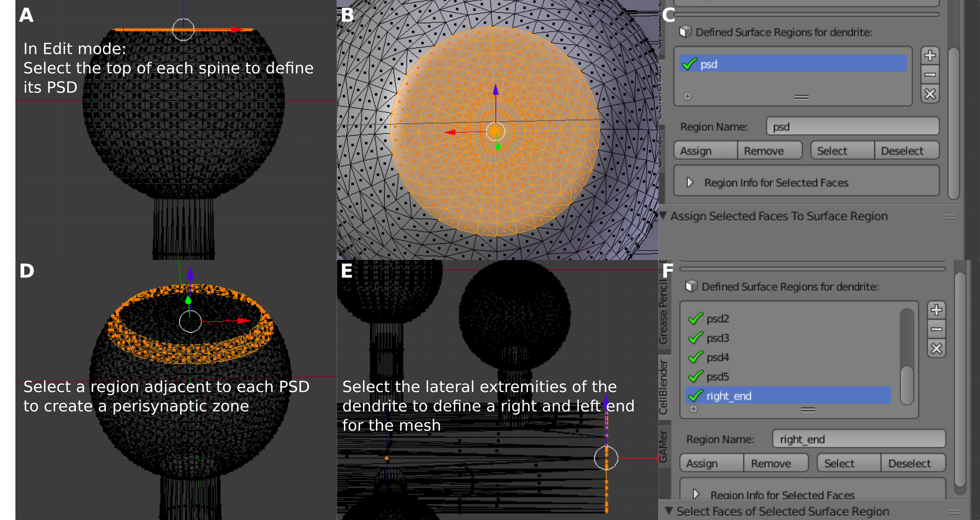
Task: Click plus icon next to psd2 region list
Action: coord(936,310)
